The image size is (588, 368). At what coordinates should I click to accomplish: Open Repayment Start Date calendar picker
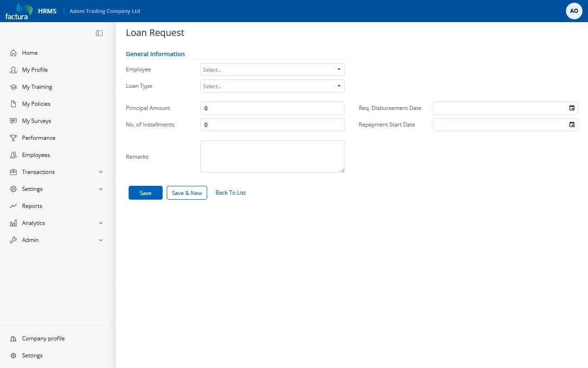tap(572, 125)
